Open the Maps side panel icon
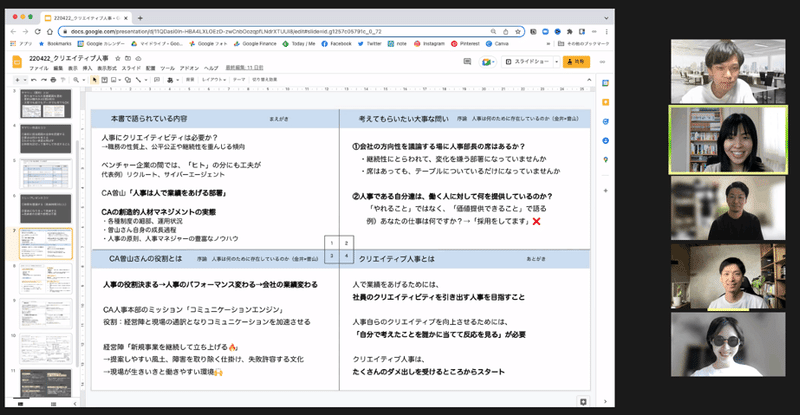Screen dimensions: 800x415 [x=605, y=160]
